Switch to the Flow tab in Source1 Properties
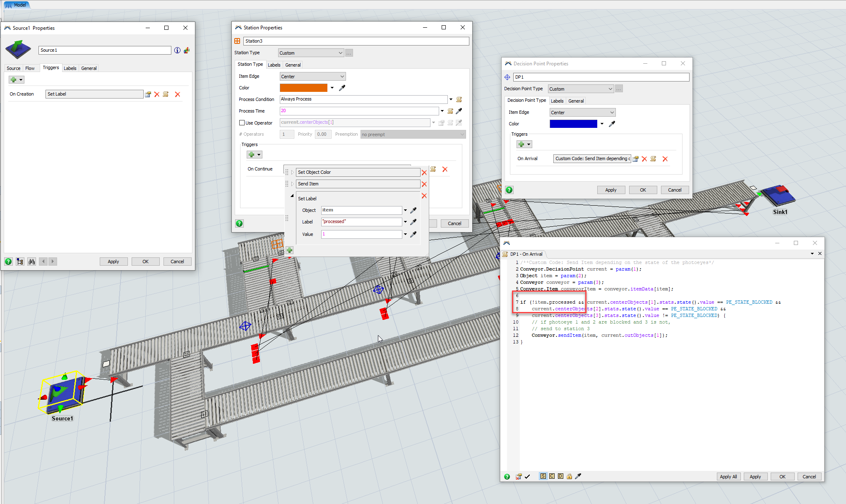 tap(30, 68)
